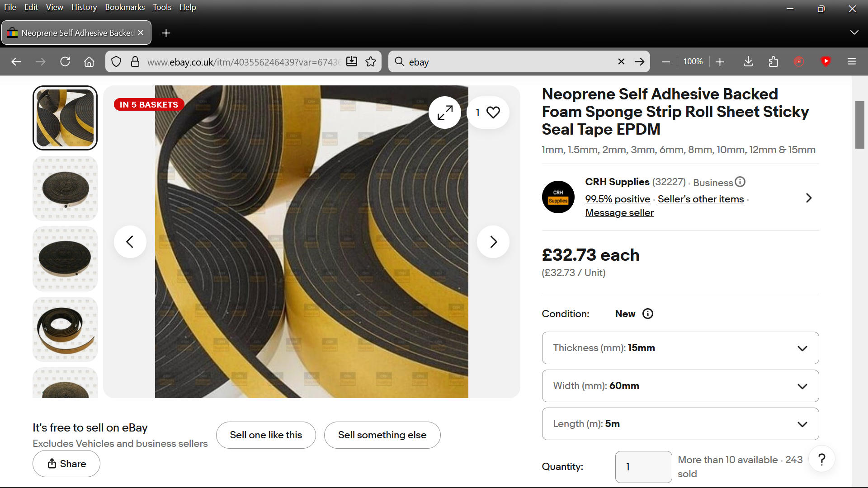Show next product image
The image size is (868, 488).
[493, 242]
